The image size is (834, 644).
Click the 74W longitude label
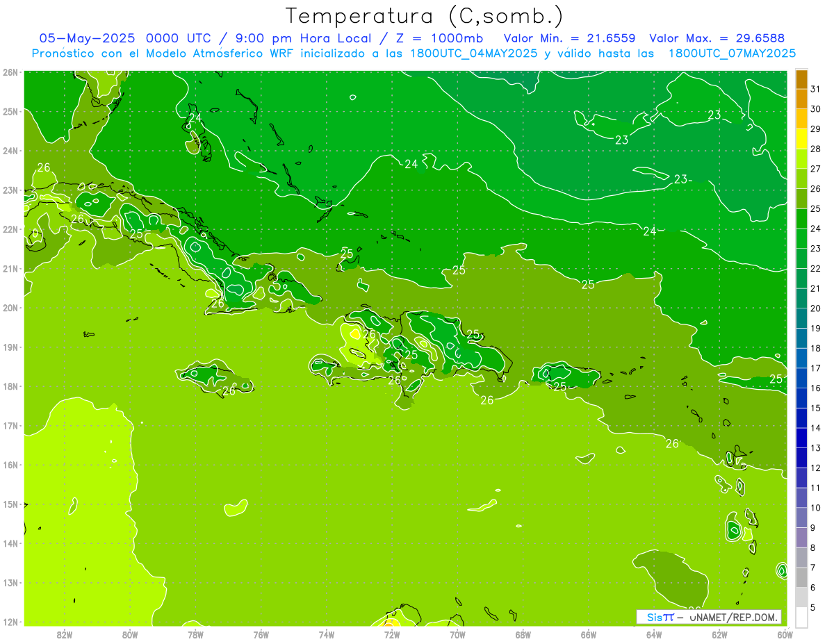click(327, 634)
